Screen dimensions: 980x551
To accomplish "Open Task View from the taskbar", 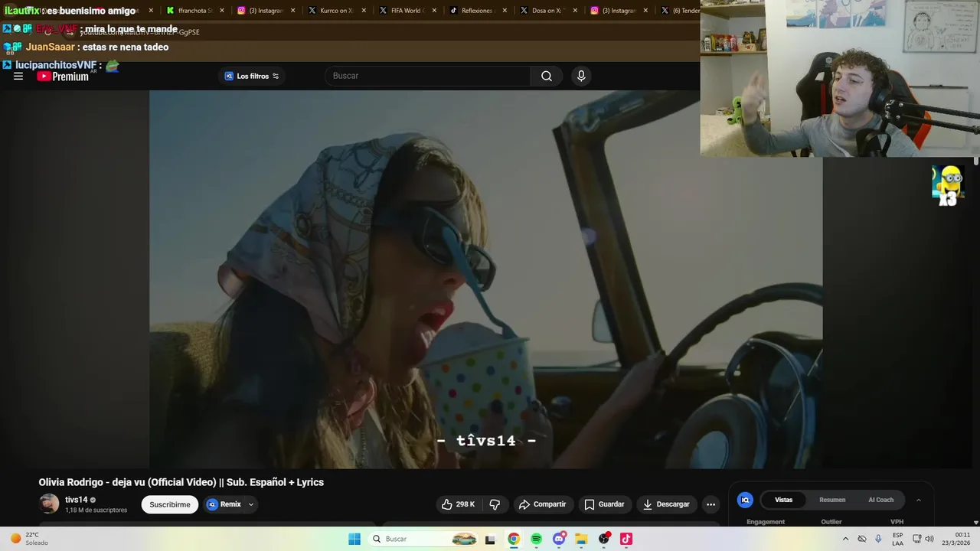I will tap(490, 539).
